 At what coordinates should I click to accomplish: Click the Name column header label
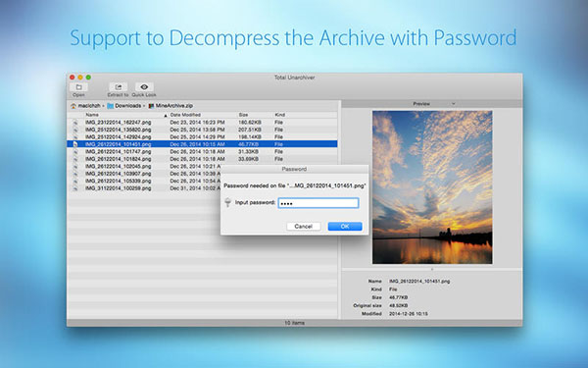click(x=92, y=115)
